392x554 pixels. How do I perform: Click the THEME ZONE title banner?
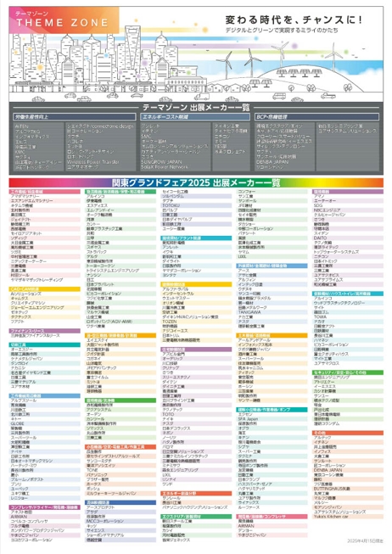point(64,20)
